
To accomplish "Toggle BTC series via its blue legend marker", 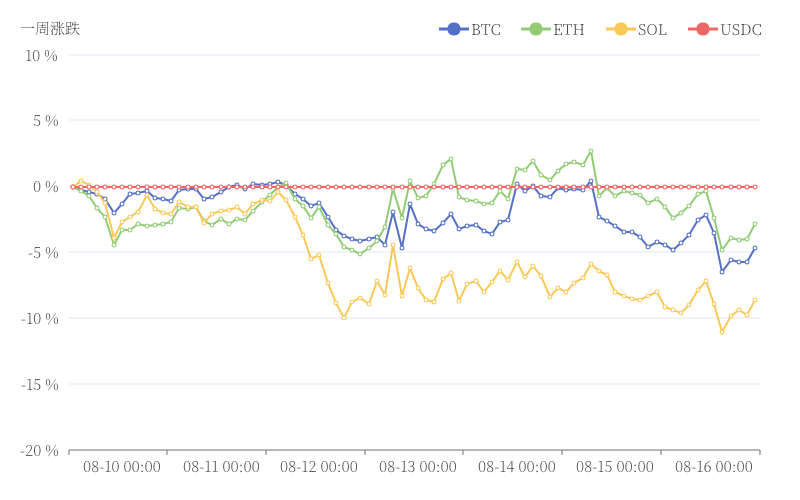I will pos(455,29).
